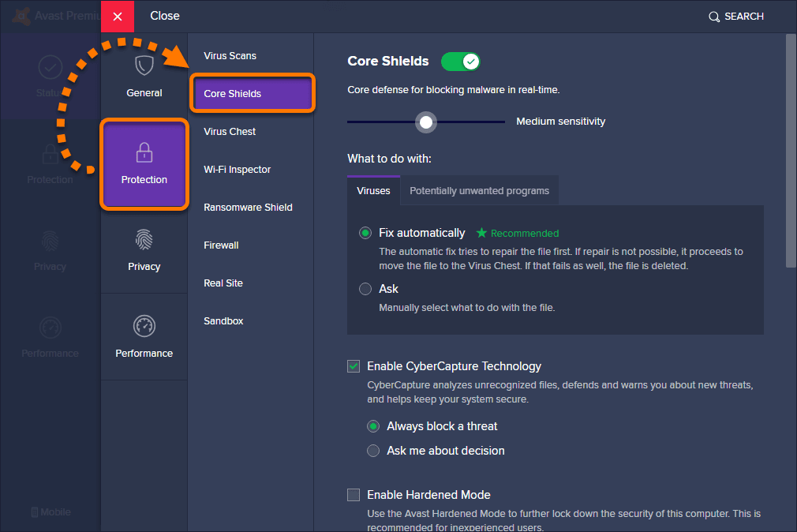This screenshot has width=797, height=532.
Task: Click the Medium sensitivity label
Action: (560, 122)
